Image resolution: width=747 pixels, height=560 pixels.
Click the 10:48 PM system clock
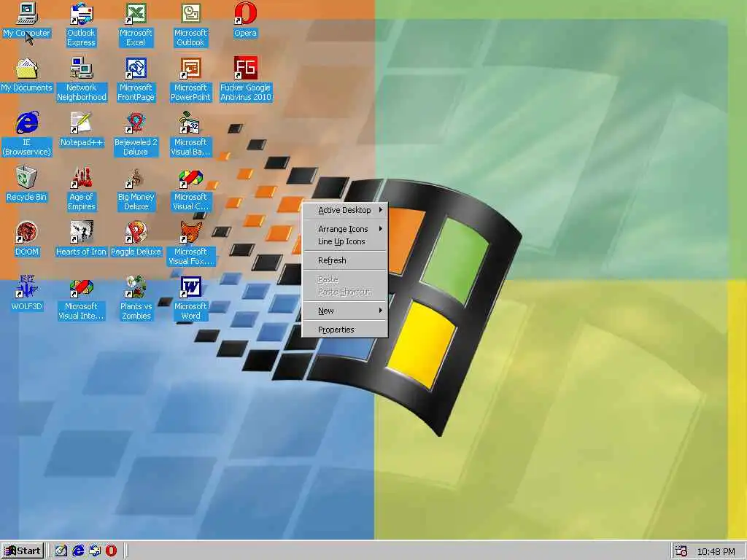(x=716, y=551)
